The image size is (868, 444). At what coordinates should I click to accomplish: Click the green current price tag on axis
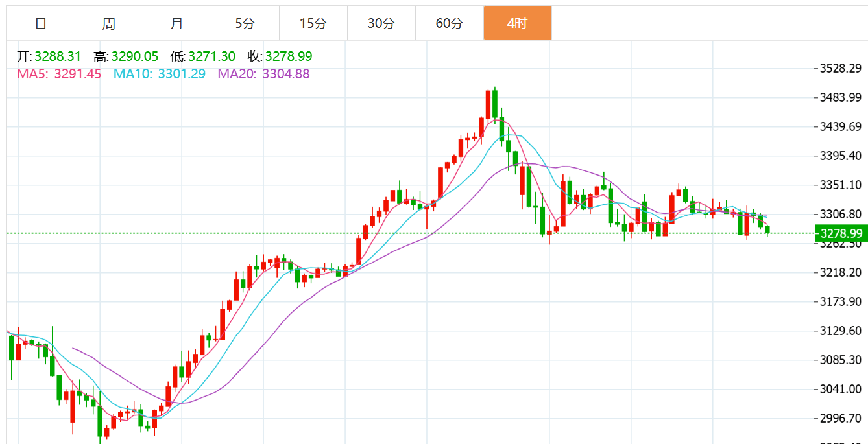click(841, 233)
